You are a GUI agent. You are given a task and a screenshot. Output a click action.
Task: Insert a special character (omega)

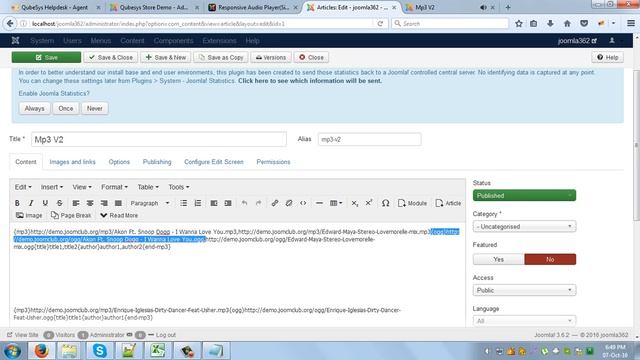(x=385, y=203)
